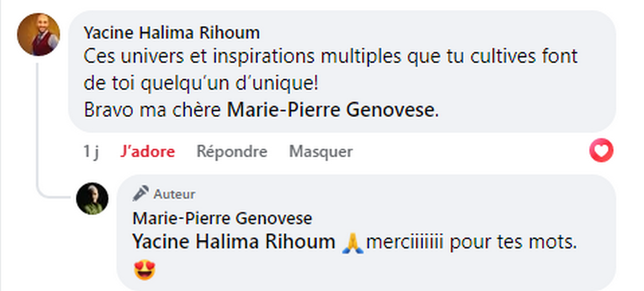The image size is (644, 291).
Task: Click the heart-eyes emoji in reply
Action: [x=145, y=270]
